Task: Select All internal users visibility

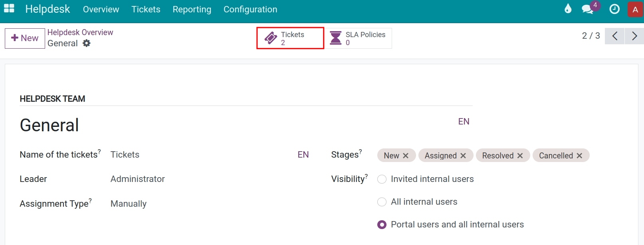Action: pyautogui.click(x=382, y=202)
